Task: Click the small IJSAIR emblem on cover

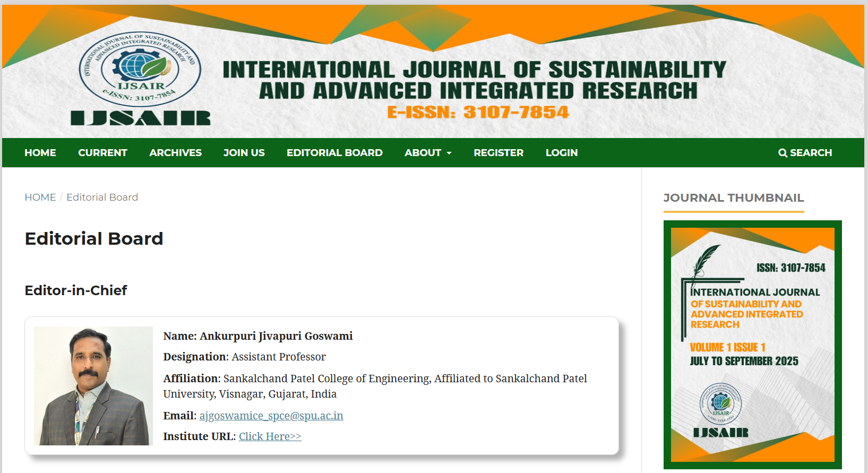Action: point(720,404)
